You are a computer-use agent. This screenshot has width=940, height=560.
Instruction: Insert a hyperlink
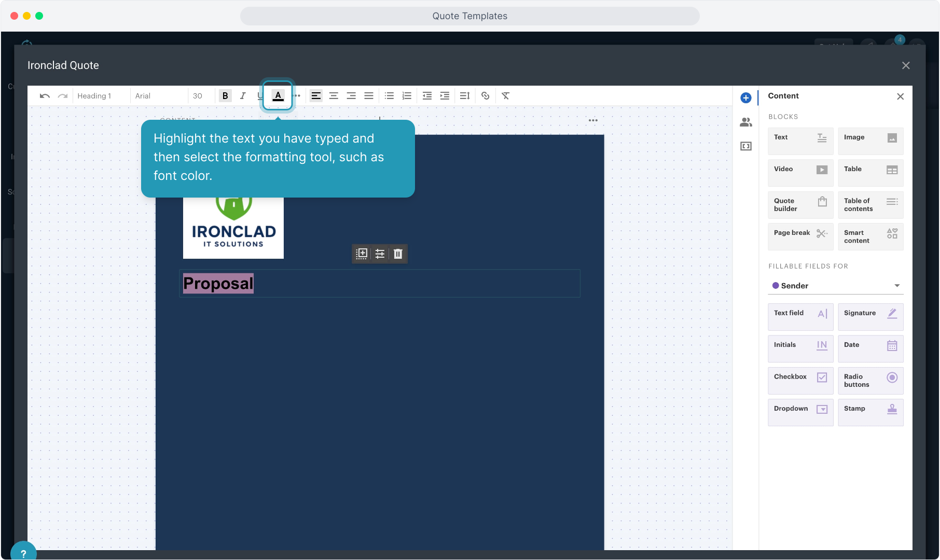pyautogui.click(x=485, y=96)
